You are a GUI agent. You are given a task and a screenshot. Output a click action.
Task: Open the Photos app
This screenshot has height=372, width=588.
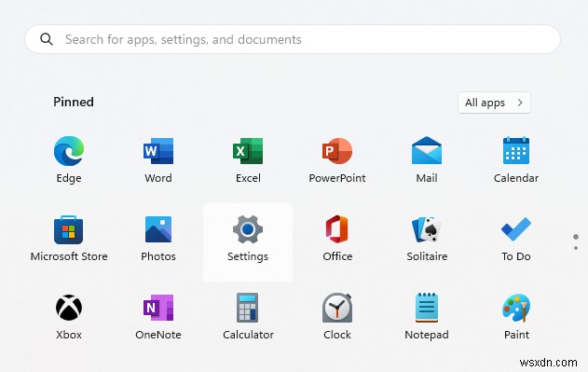pyautogui.click(x=158, y=229)
